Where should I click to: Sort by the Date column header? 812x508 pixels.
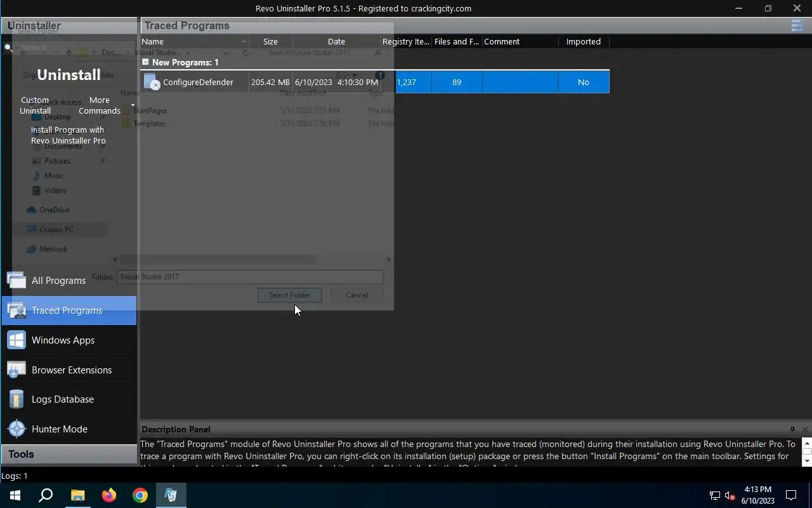[x=336, y=41]
